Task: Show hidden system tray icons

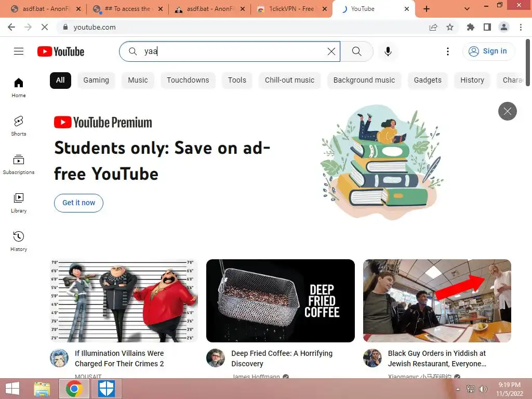Action: tap(458, 389)
